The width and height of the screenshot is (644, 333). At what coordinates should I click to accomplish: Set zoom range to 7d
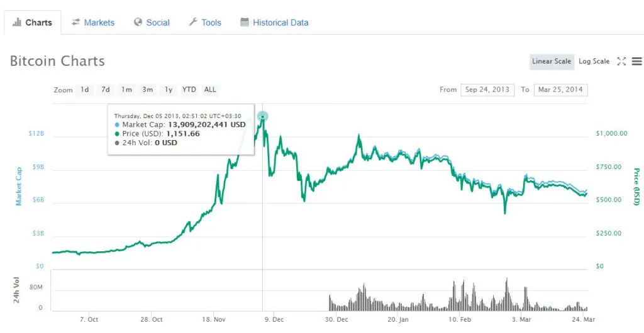point(106,90)
